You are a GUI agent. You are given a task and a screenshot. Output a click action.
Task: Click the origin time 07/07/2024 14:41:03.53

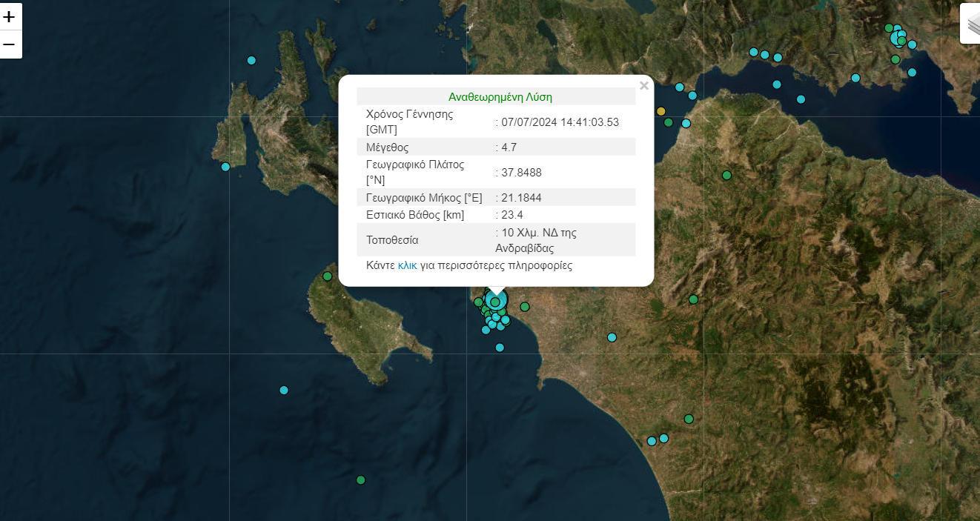tap(559, 122)
